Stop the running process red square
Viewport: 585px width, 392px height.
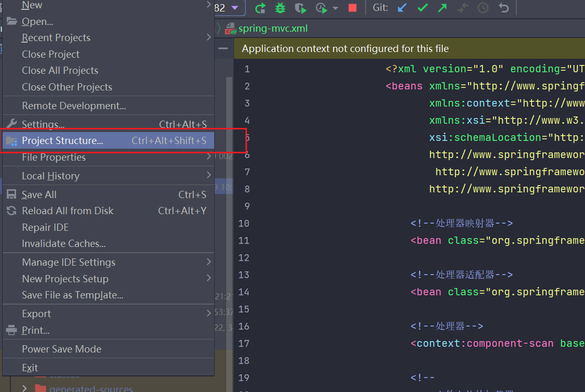[x=352, y=8]
